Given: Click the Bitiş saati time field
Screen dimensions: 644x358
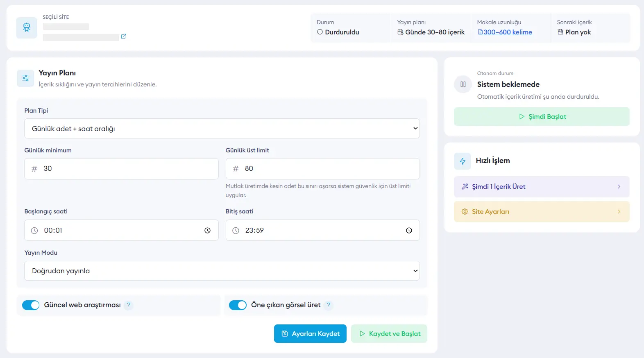Looking at the screenshot, I should (322, 230).
